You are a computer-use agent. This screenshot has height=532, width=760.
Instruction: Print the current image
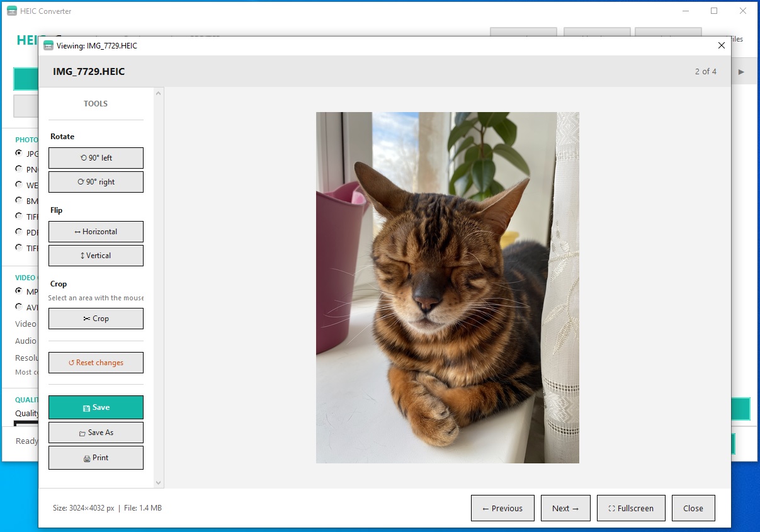click(96, 458)
